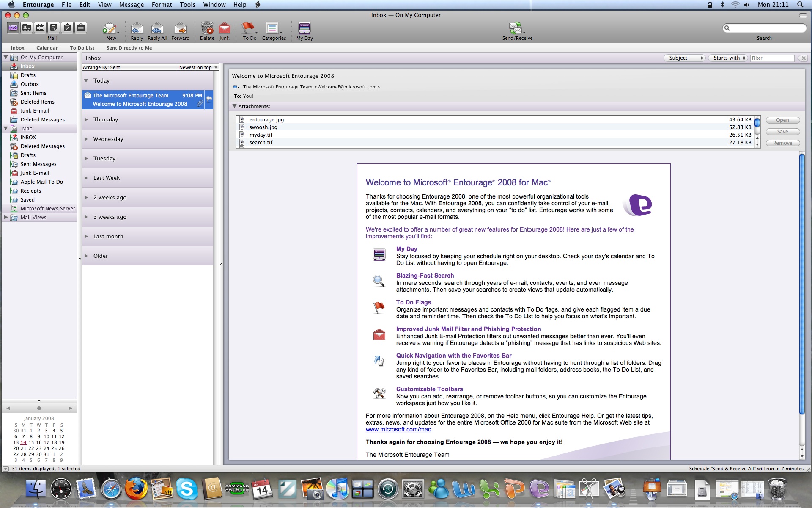The image size is (812, 508).
Task: Clear the filter with the X button
Action: pyautogui.click(x=803, y=58)
